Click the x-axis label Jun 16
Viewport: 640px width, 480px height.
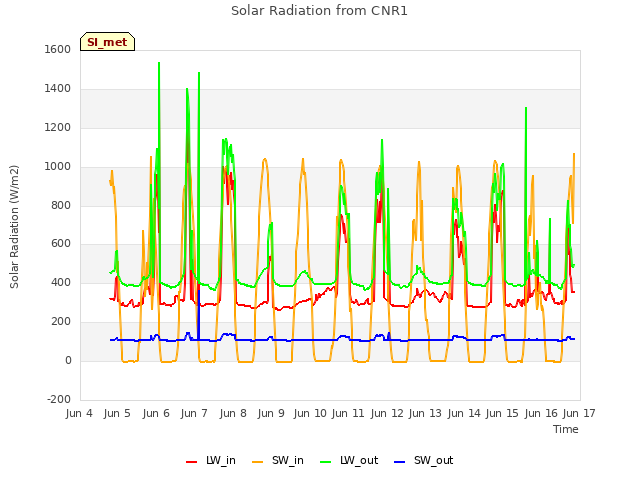541,413
